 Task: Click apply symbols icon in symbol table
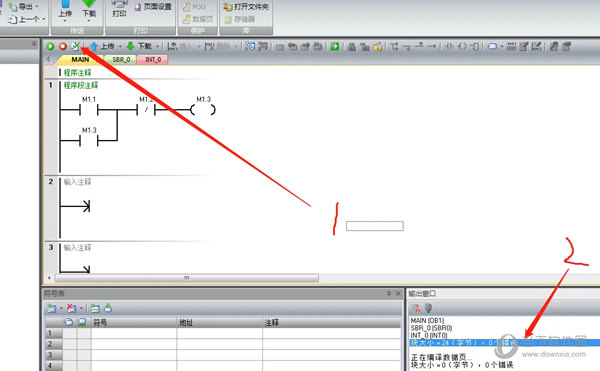108,308
